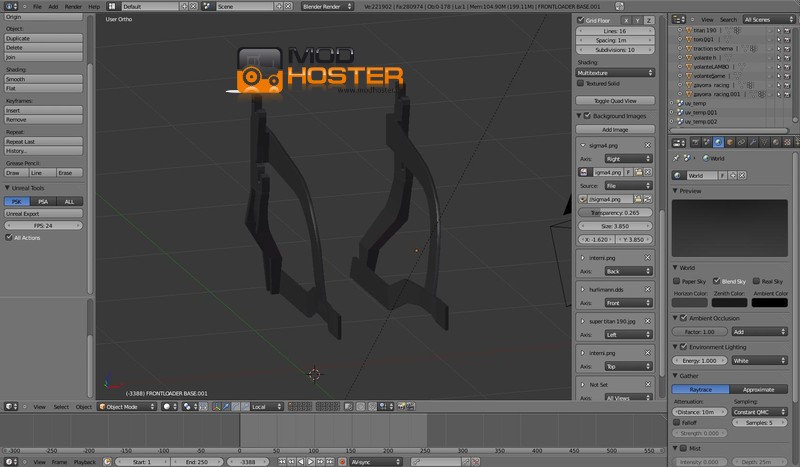Screen dimensions: 800x467
Task: Open the Add menu
Action: (53, 7)
